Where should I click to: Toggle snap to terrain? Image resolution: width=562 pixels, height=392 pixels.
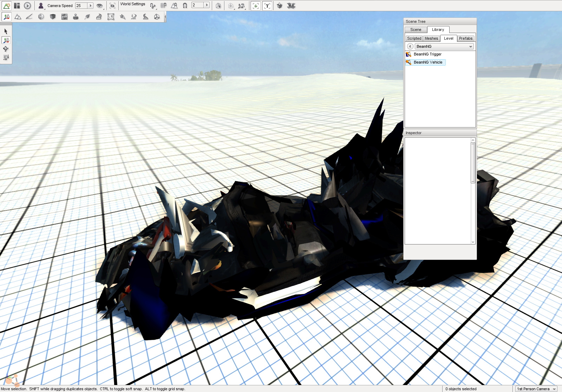pos(174,6)
